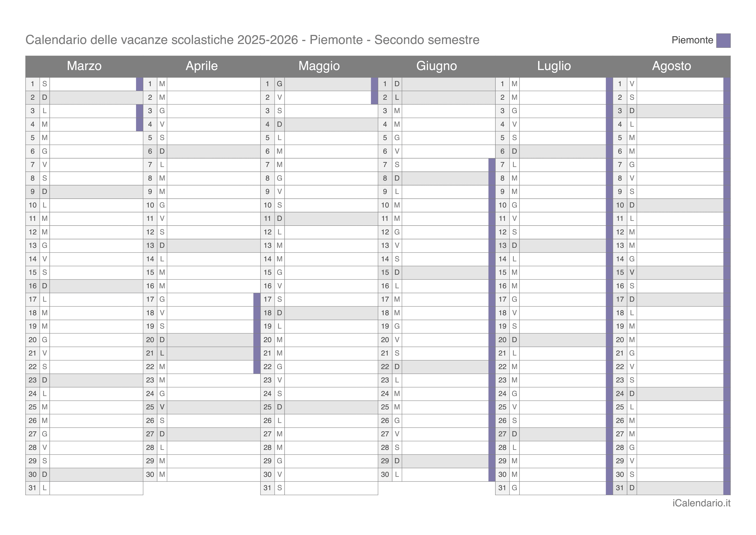Click the Aprile day 6 Sunday cell

(x=201, y=151)
